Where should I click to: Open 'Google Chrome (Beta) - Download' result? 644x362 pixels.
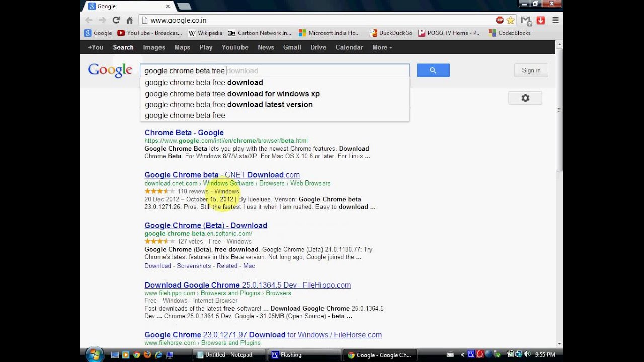[206, 225]
